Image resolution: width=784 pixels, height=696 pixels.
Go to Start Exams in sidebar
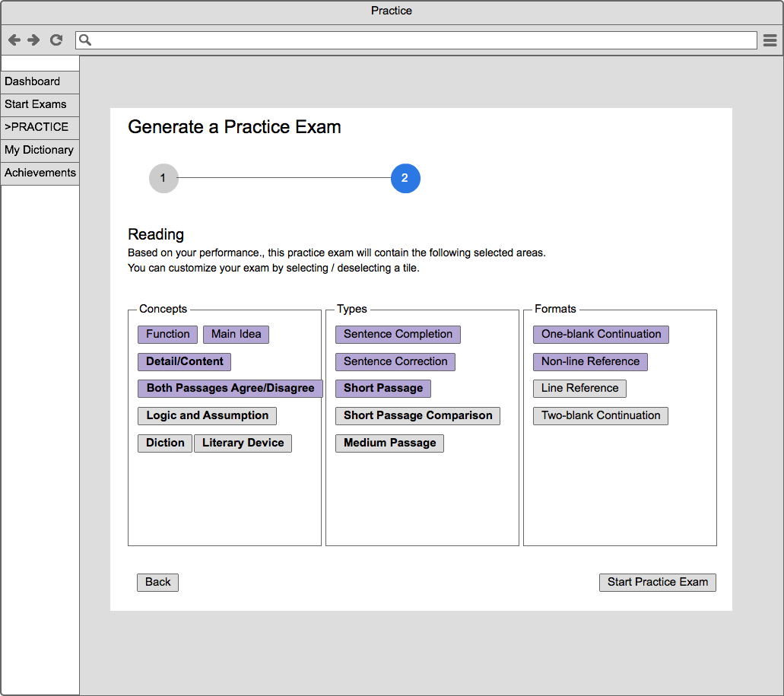tap(40, 105)
